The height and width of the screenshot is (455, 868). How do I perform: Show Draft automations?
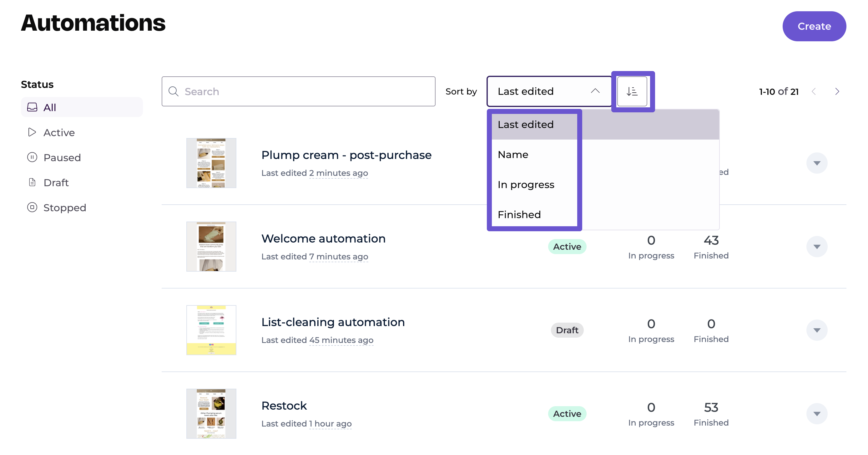point(56,182)
